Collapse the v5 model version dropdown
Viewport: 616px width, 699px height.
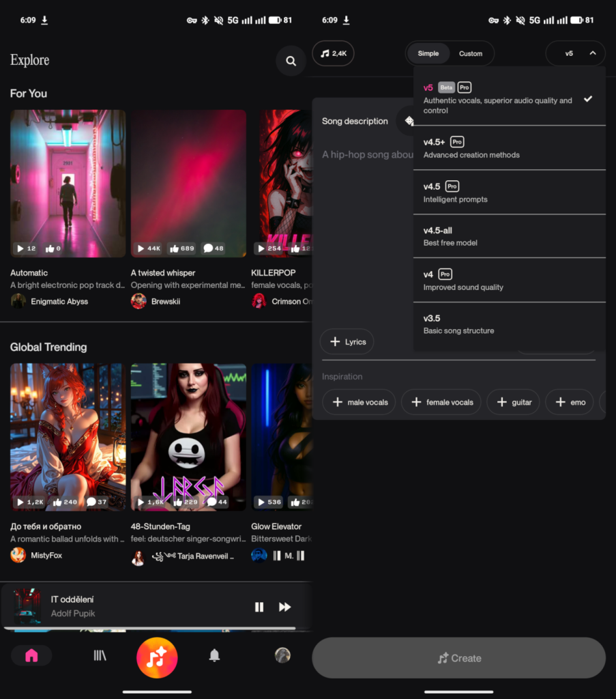click(575, 53)
